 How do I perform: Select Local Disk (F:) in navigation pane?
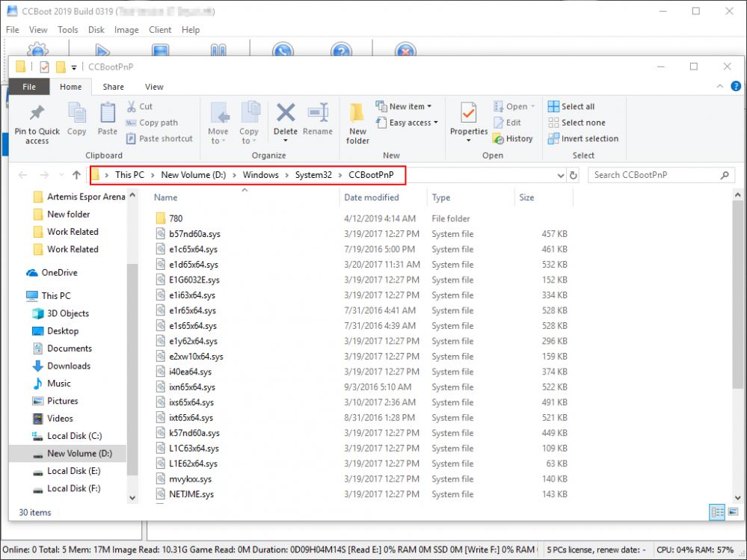(74, 488)
